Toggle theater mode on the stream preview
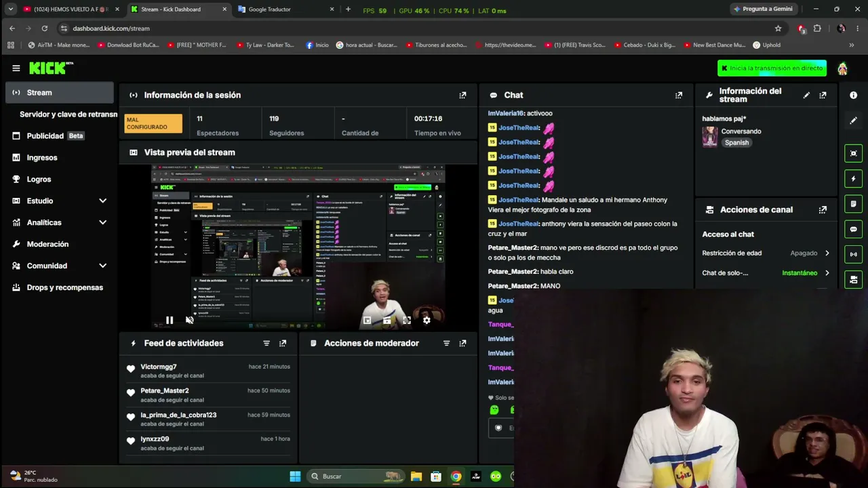868x488 pixels. (x=387, y=320)
